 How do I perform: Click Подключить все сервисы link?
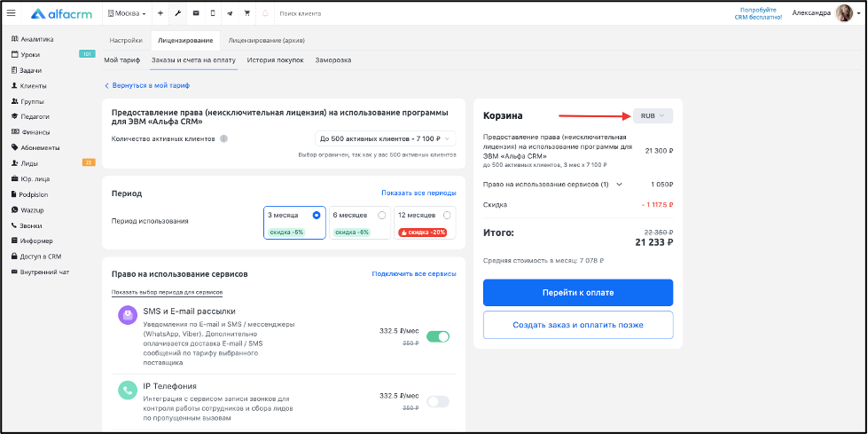point(414,274)
